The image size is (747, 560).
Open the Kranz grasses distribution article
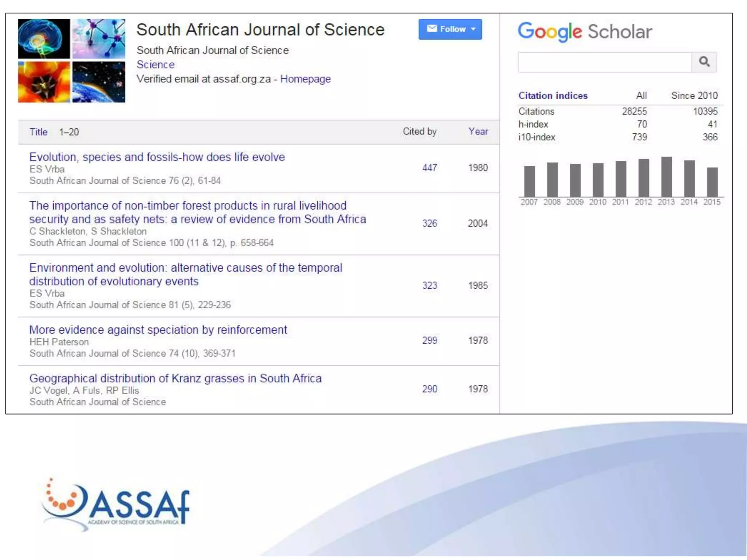pos(175,378)
